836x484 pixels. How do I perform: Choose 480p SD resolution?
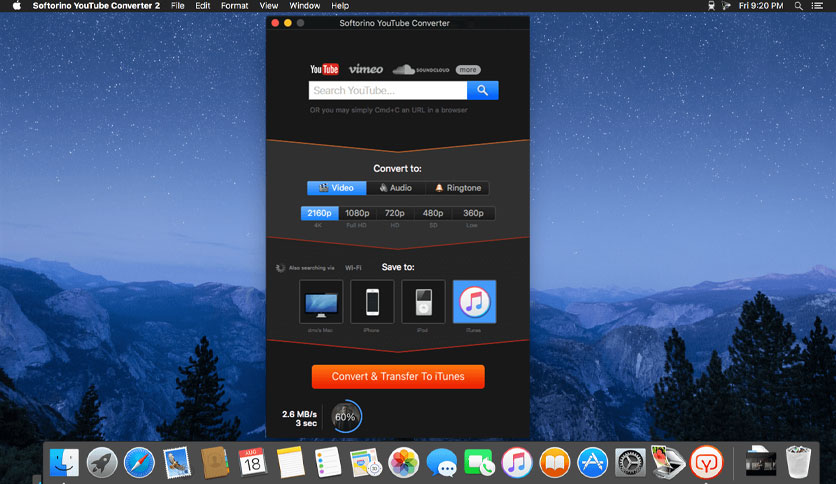pos(433,213)
